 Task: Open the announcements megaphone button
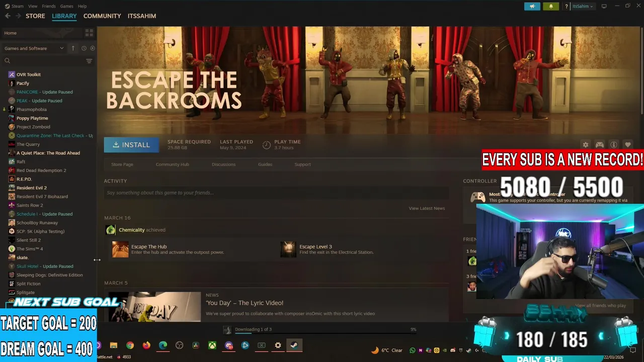point(532,6)
